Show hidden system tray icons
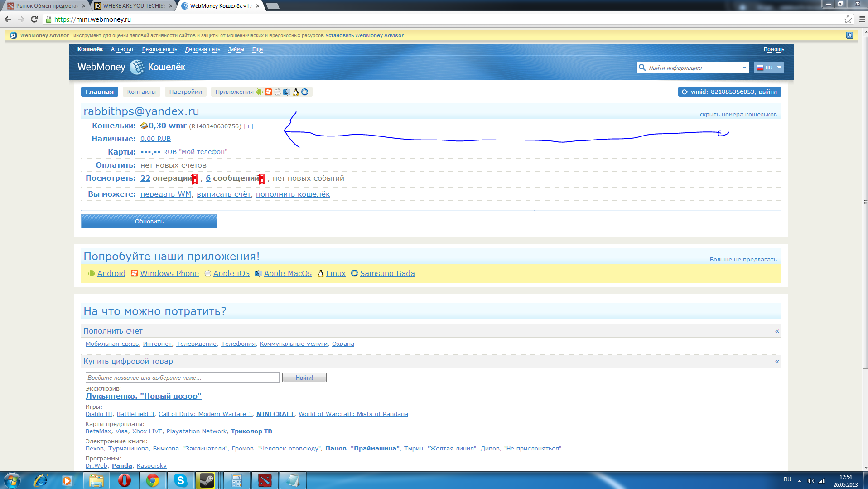The height and width of the screenshot is (489, 868). (x=800, y=481)
